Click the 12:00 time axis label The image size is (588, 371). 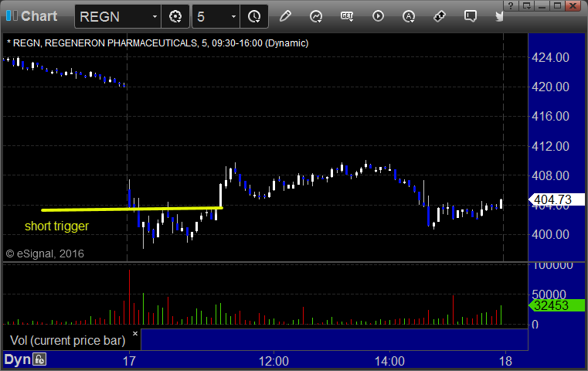coord(274,361)
